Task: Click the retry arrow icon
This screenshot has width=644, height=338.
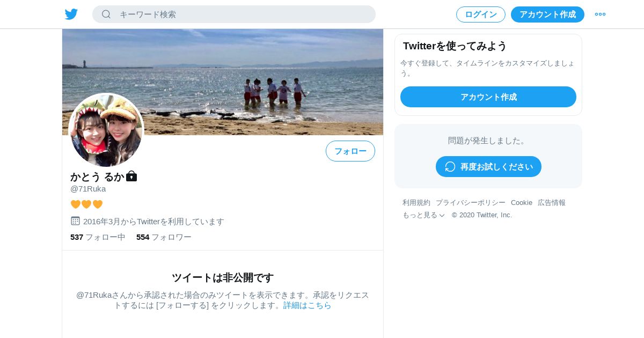Action: pyautogui.click(x=450, y=166)
